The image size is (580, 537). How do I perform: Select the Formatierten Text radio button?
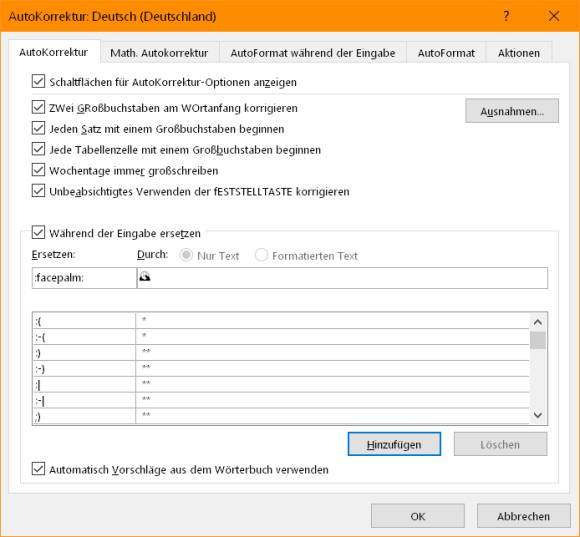click(x=261, y=255)
